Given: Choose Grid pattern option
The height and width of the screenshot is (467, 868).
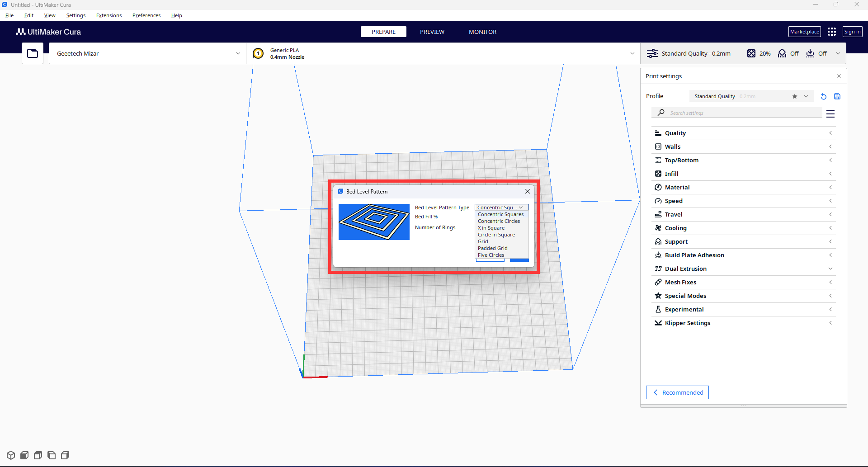Looking at the screenshot, I should point(501,241).
